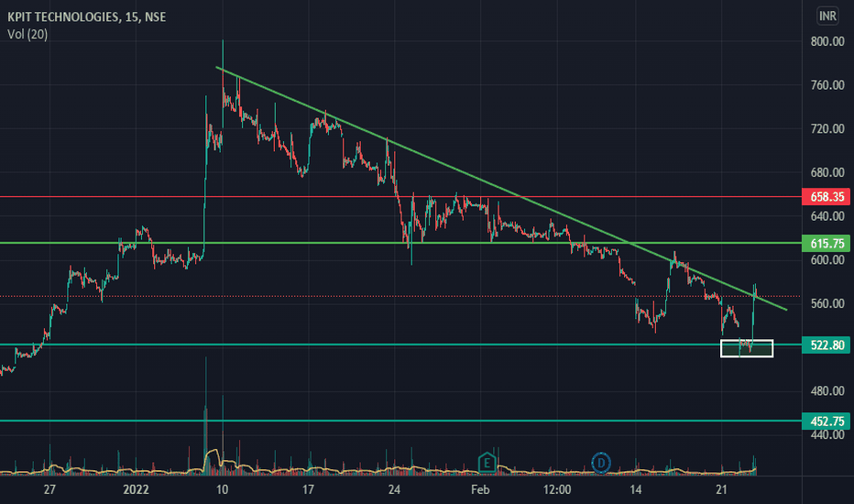
Task: Click the 480.00 price axis value
Action: [827, 390]
